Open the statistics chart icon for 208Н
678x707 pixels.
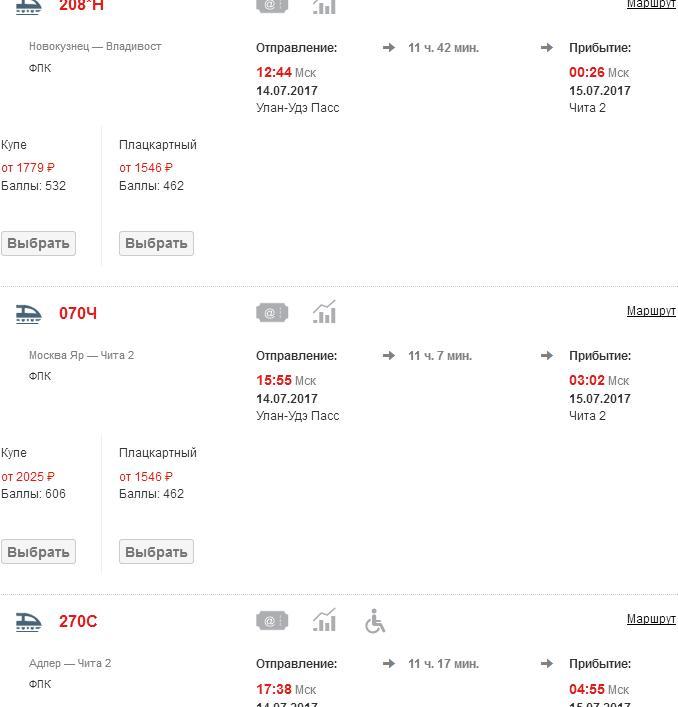click(x=324, y=6)
